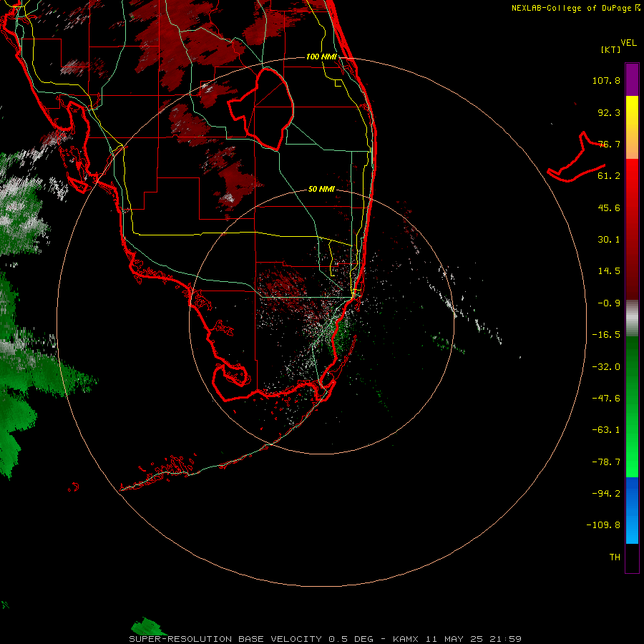Click the -78.7 velocity scale value
Screen dimensions: 644x644
click(x=606, y=462)
